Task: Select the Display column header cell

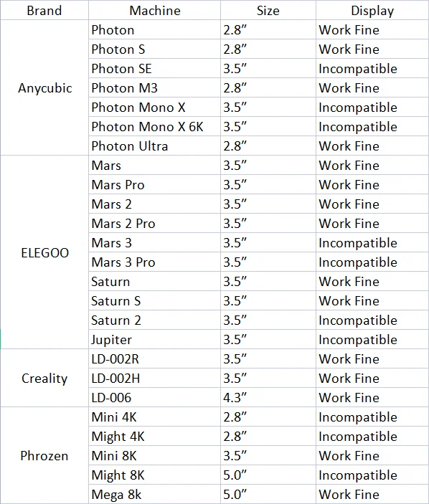Action: pos(372,10)
